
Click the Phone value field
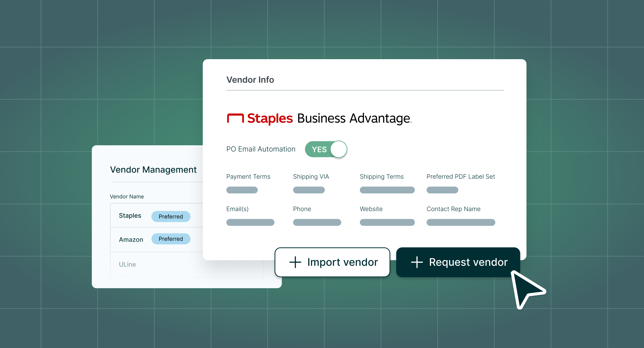317,222
